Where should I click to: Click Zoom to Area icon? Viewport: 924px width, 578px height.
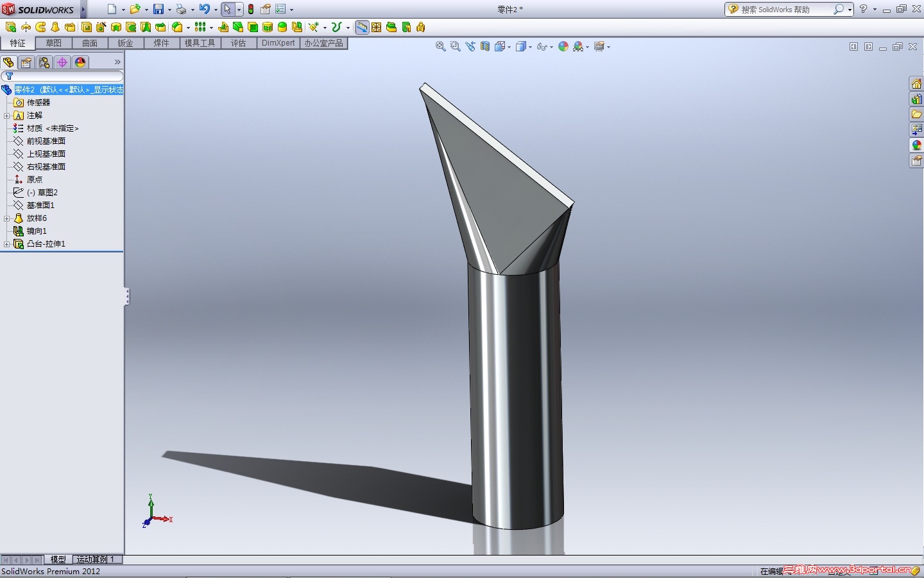pyautogui.click(x=455, y=46)
